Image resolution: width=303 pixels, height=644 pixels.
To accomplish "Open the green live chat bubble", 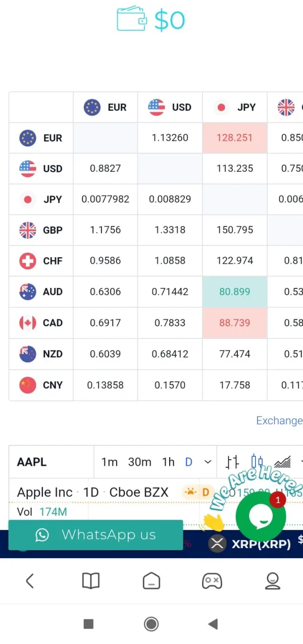I will [261, 516].
